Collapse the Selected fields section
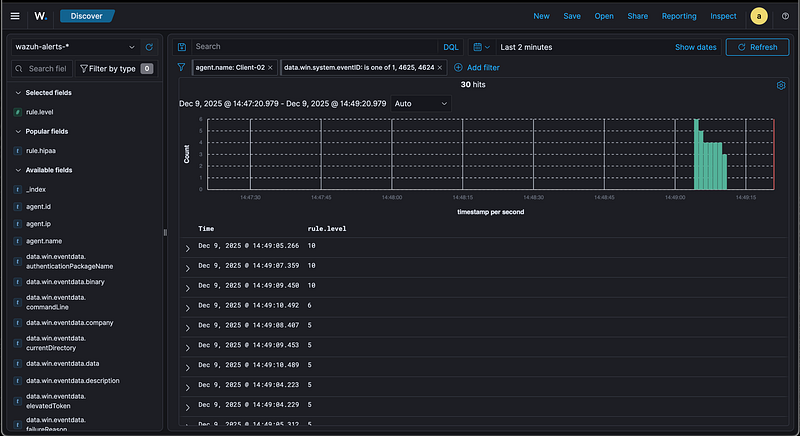This screenshot has width=800, height=436. click(18, 93)
